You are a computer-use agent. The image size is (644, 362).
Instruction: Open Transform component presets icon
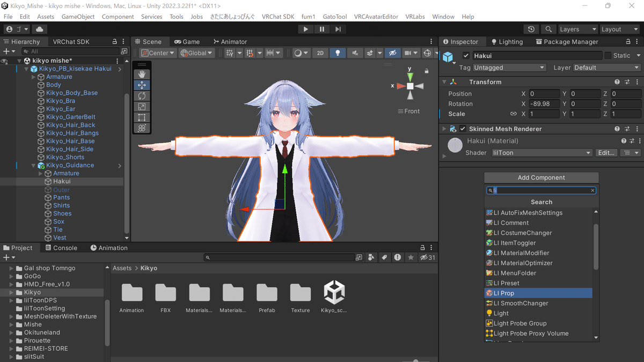click(626, 82)
